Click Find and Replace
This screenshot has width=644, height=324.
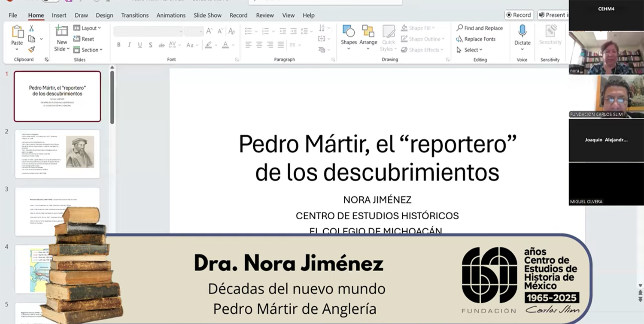tap(479, 28)
